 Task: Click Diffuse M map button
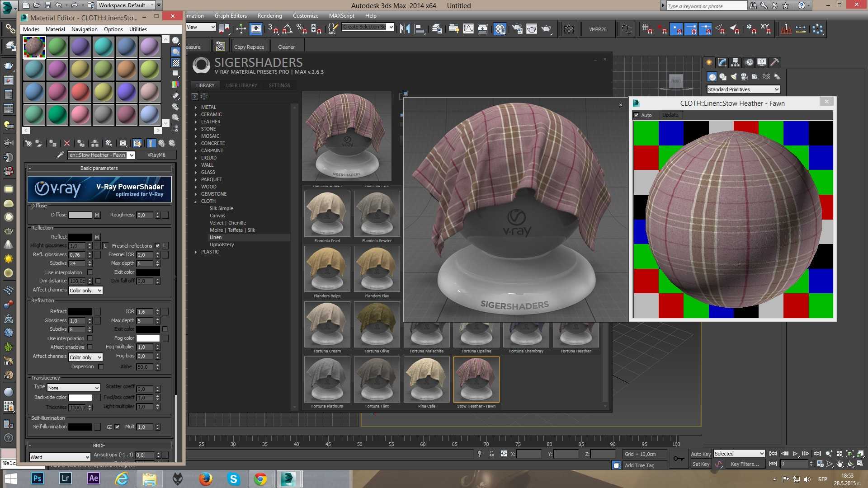(x=97, y=215)
